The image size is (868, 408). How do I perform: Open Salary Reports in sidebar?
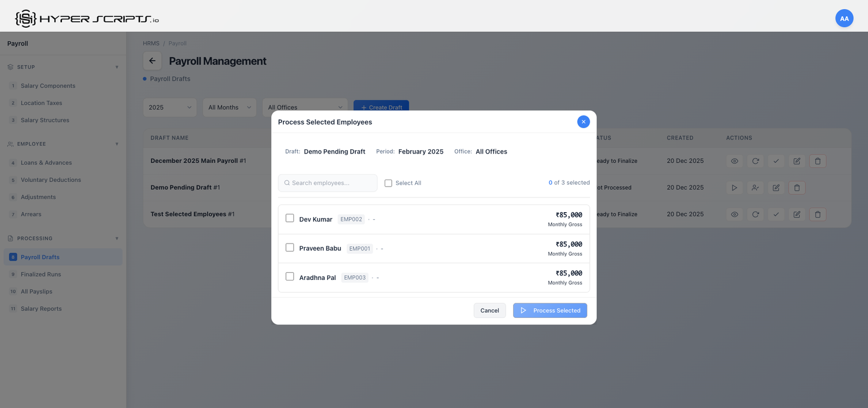[63, 309]
